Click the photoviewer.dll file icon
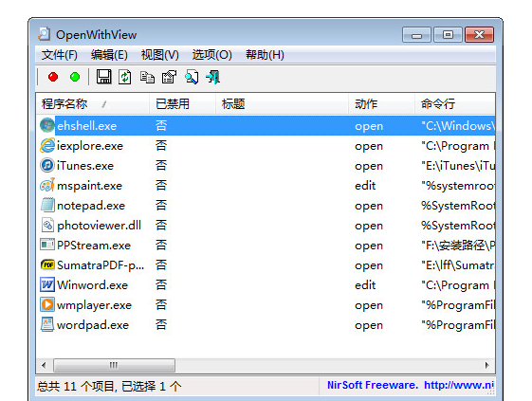532x401 pixels. click(x=47, y=225)
